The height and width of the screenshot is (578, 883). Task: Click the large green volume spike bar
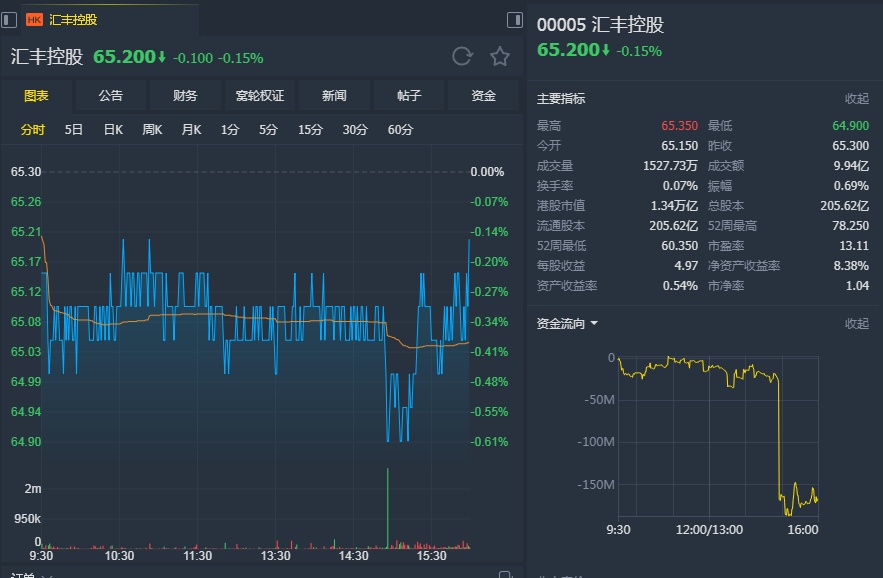click(x=387, y=507)
